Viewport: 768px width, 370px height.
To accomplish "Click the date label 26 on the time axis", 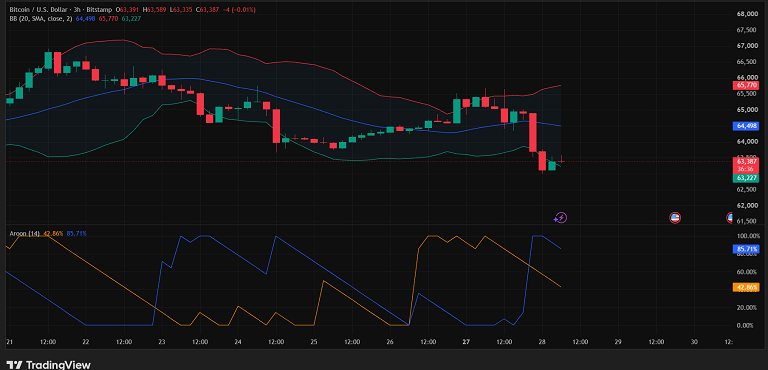I will pyautogui.click(x=390, y=342).
